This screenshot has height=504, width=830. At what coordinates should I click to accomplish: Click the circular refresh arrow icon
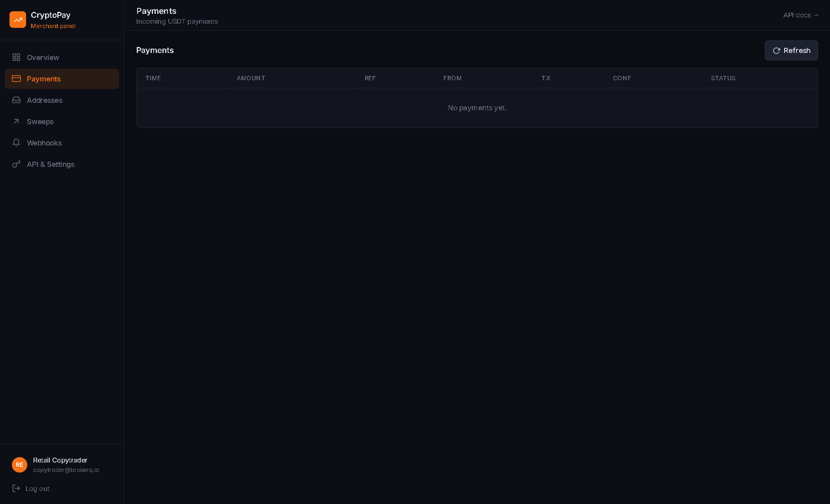tap(776, 51)
